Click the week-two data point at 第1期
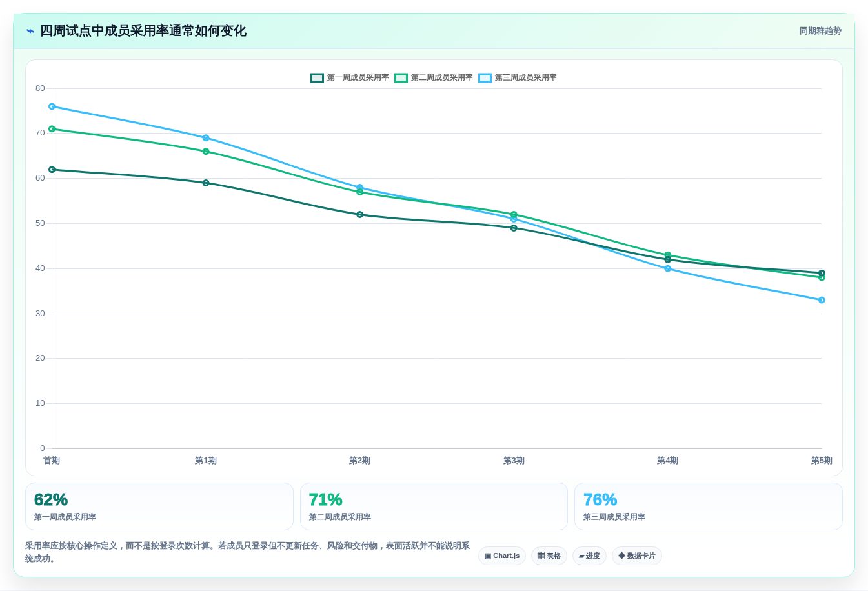The image size is (868, 591). 206,152
